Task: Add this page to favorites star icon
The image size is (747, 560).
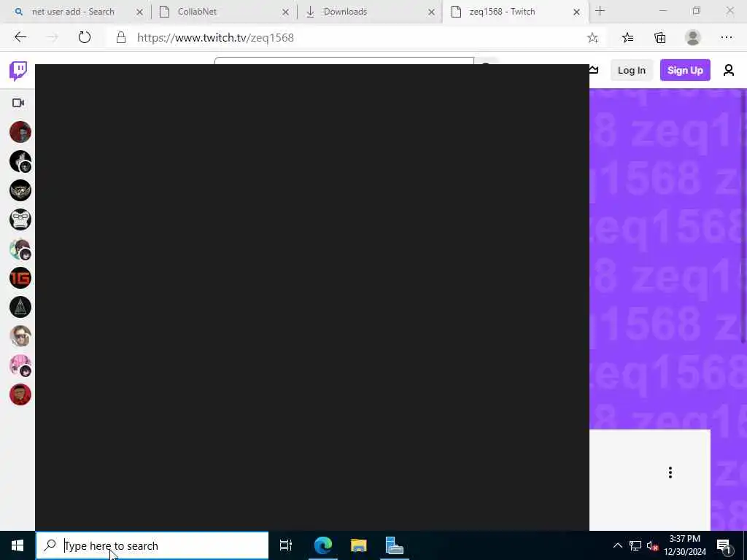Action: 592,38
